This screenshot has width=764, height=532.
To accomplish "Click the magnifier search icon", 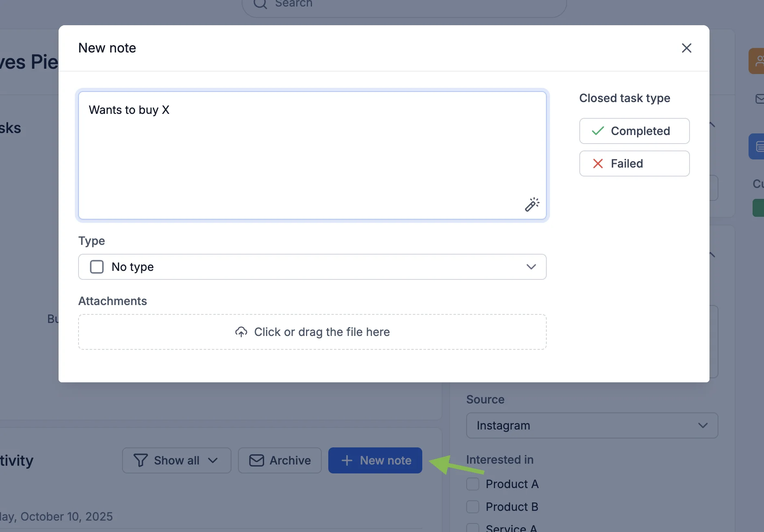I will point(260,4).
